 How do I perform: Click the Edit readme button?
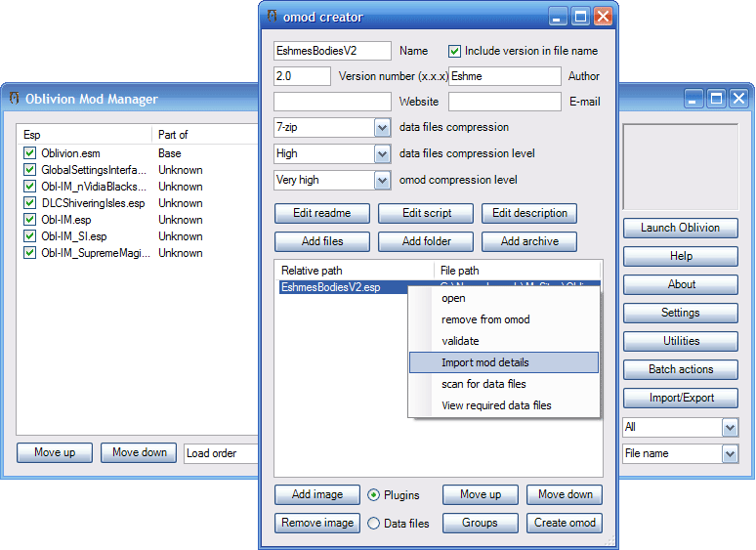[322, 213]
